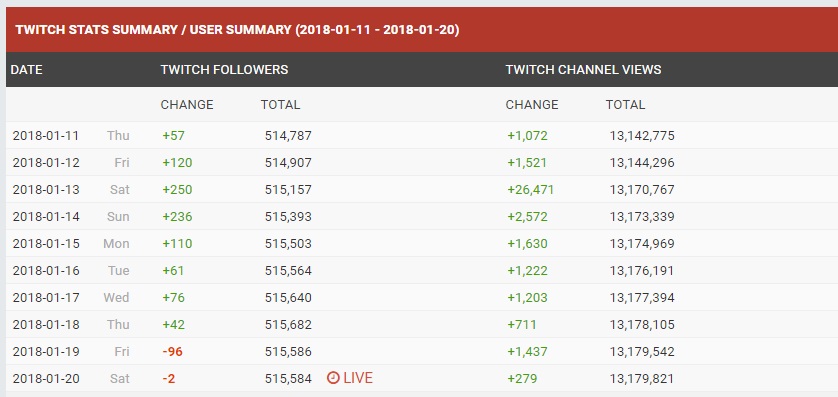Click the +250 followers change value
This screenshot has width=838, height=397.
(177, 190)
